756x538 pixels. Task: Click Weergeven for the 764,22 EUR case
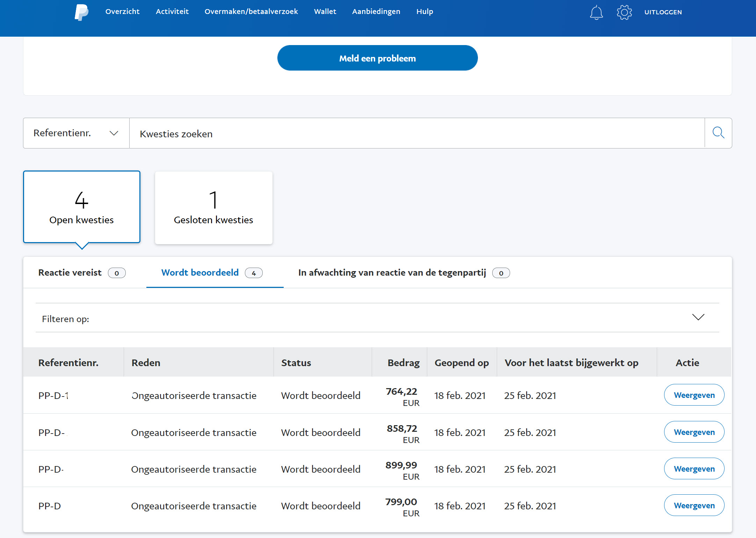[x=694, y=395]
